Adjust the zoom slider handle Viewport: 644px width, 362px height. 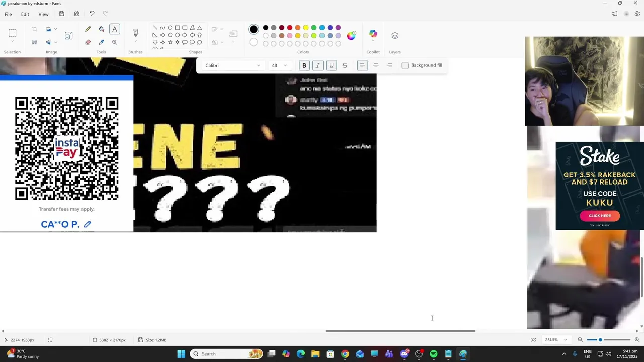[600, 340]
